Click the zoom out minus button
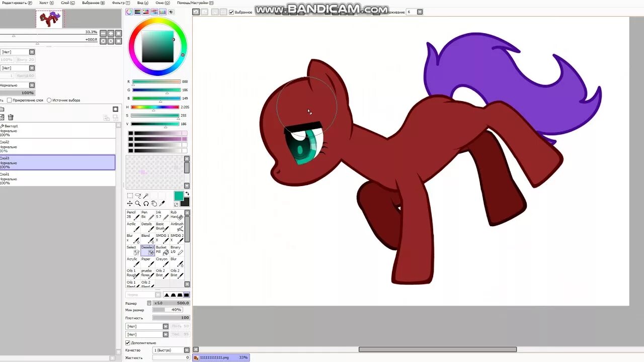 (x=103, y=34)
